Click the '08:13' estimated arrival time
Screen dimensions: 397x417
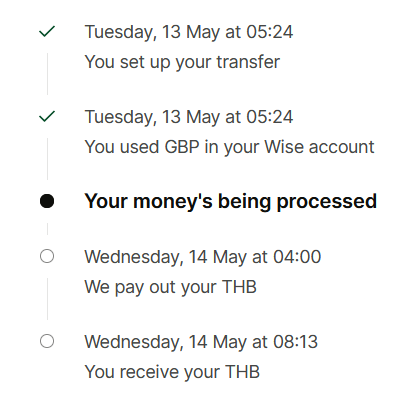295,342
